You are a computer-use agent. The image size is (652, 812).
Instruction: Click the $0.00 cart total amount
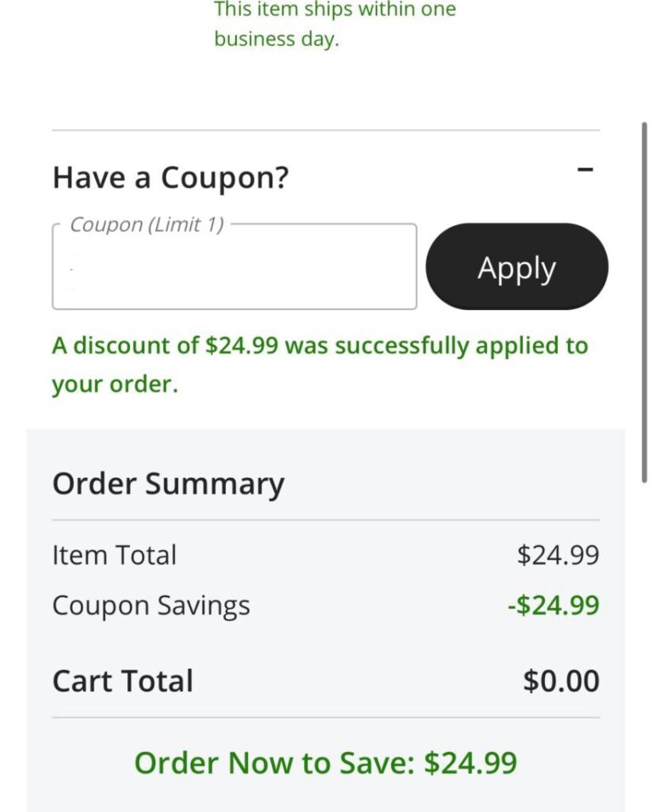[561, 679]
